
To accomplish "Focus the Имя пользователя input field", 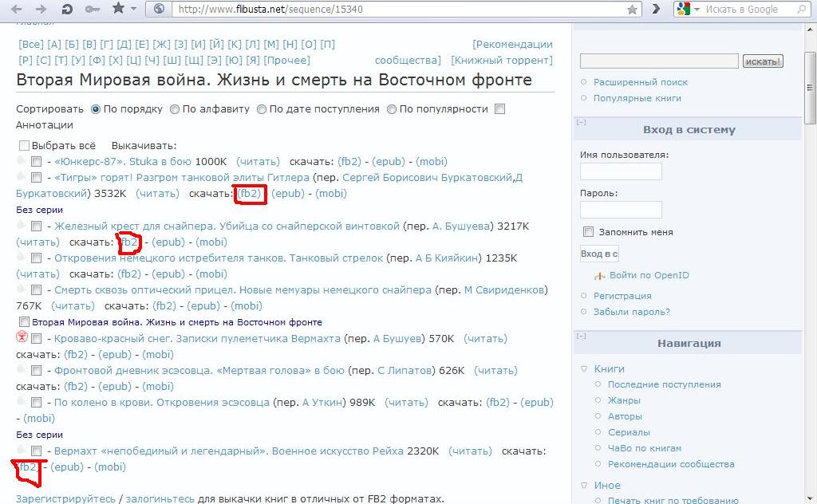I will [x=621, y=171].
